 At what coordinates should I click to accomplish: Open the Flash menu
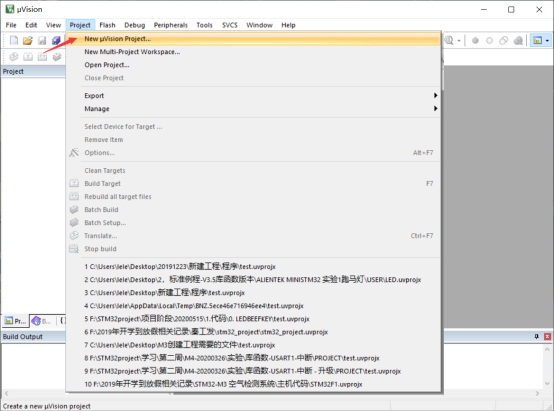[x=107, y=25]
